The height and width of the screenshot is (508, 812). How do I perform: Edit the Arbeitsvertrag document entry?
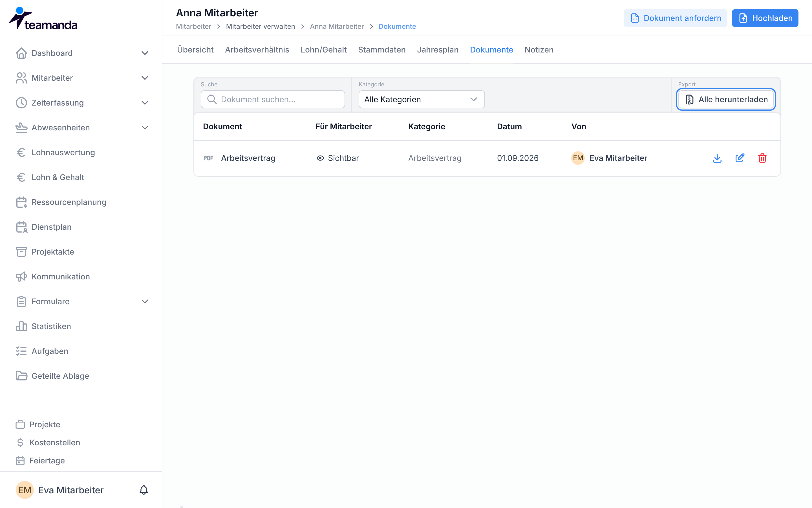point(740,158)
